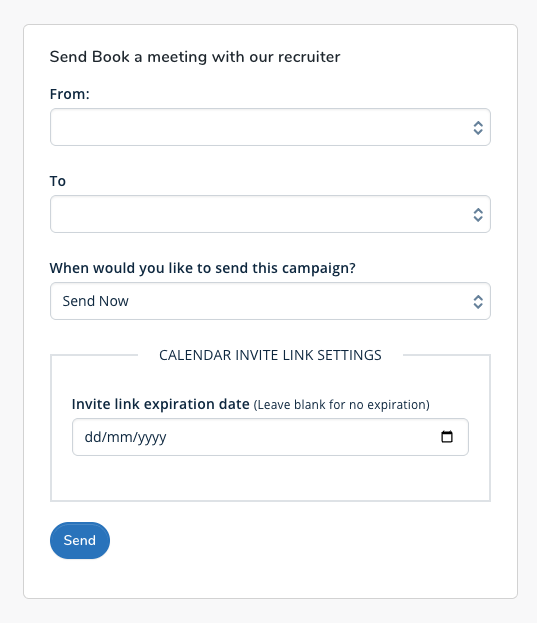Select the yyyy year segment of date

pyautogui.click(x=152, y=438)
